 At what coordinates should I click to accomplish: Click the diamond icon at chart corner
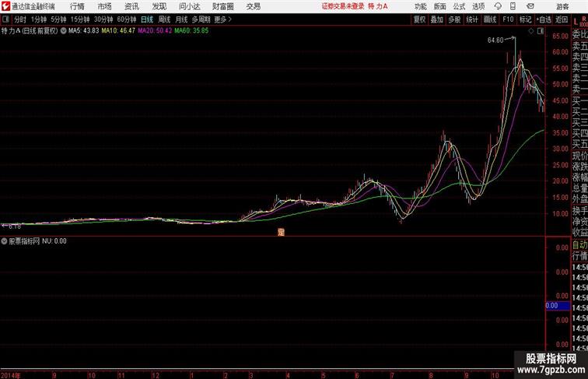[531, 31]
